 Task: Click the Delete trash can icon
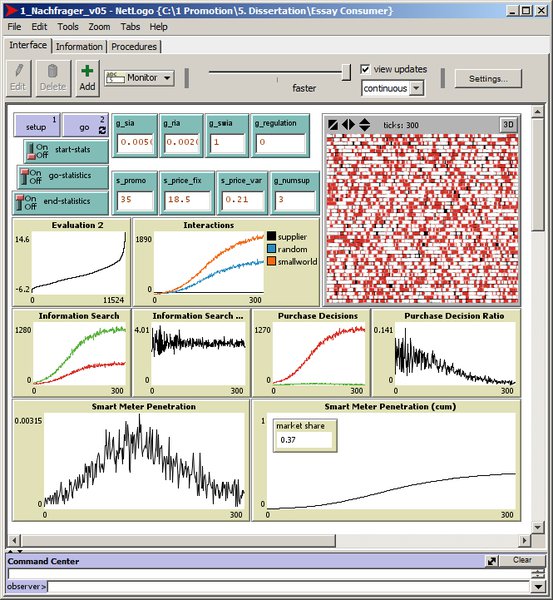53,71
